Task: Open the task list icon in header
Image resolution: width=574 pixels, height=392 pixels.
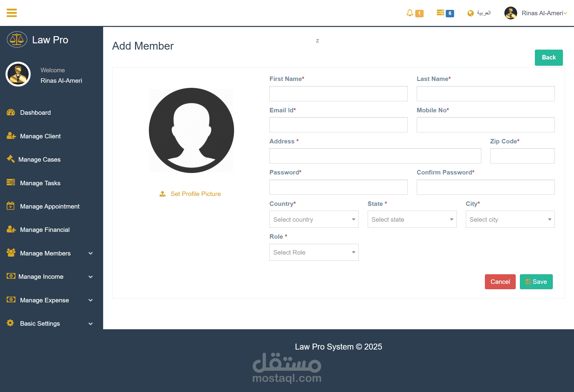Action: coord(440,13)
